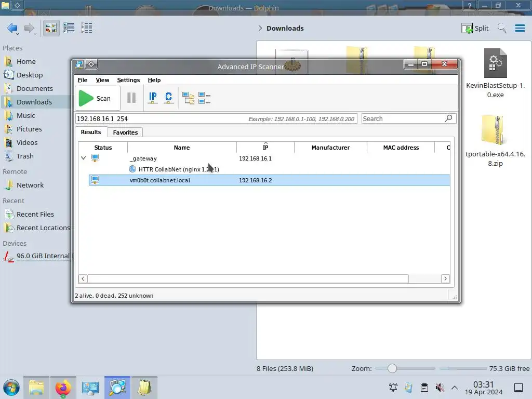Click the Pause scan icon
Image resolution: width=532 pixels, height=399 pixels.
(131, 98)
